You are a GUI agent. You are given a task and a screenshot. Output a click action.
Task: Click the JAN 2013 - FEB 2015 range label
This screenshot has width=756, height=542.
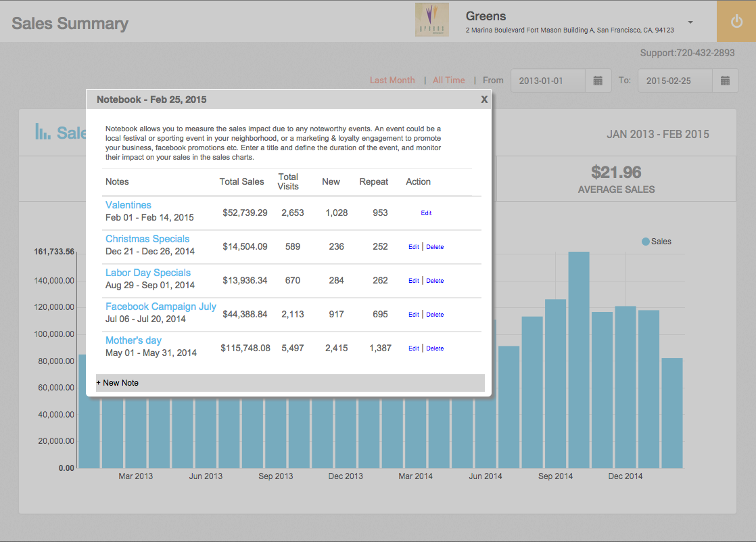(658, 134)
